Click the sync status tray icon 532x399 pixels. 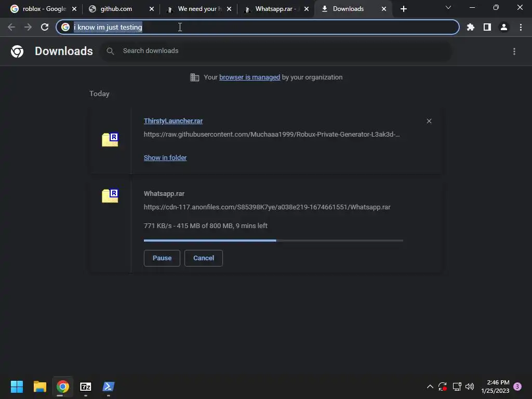(443, 387)
